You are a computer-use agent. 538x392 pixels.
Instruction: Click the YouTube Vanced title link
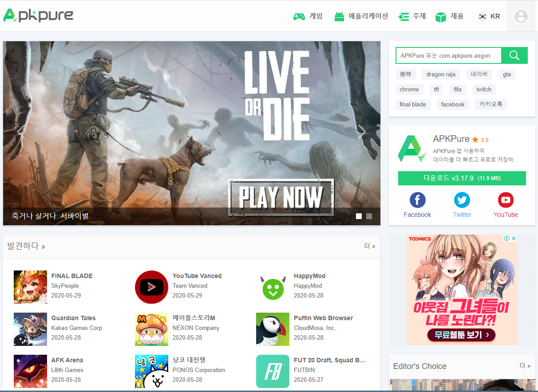197,276
